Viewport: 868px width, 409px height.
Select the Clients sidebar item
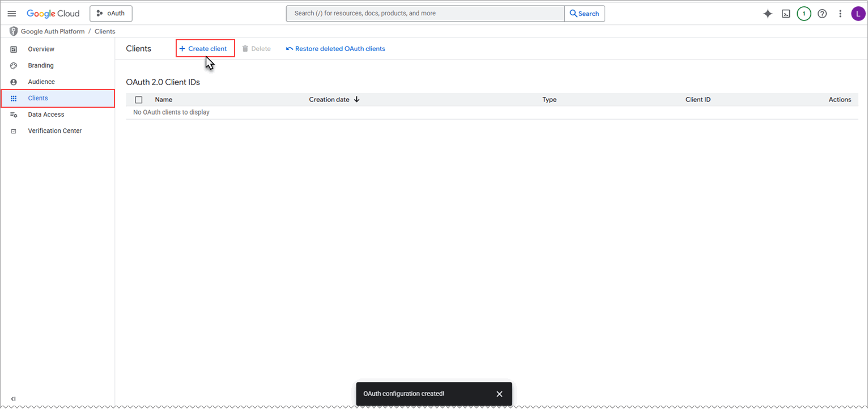(57, 98)
